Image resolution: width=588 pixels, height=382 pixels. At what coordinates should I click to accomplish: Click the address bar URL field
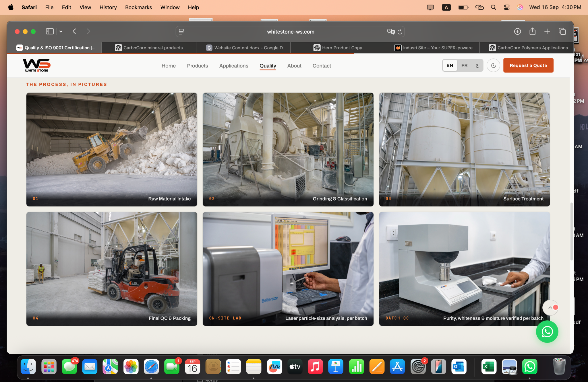pos(290,32)
